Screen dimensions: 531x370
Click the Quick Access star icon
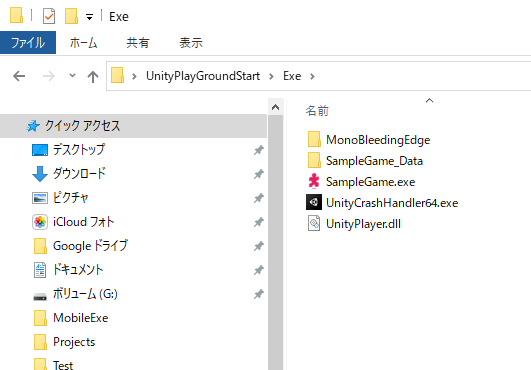33,126
